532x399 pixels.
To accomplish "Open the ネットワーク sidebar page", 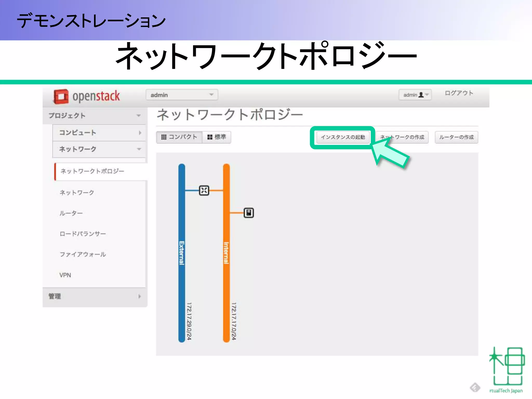I will click(x=77, y=192).
